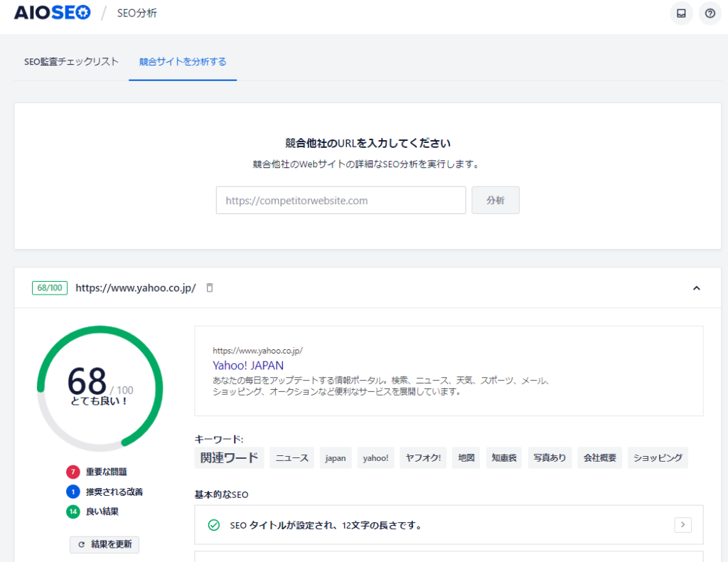The width and height of the screenshot is (728, 562).
Task: Collapse the yahoo.co.jp analysis panel
Action: click(x=696, y=288)
